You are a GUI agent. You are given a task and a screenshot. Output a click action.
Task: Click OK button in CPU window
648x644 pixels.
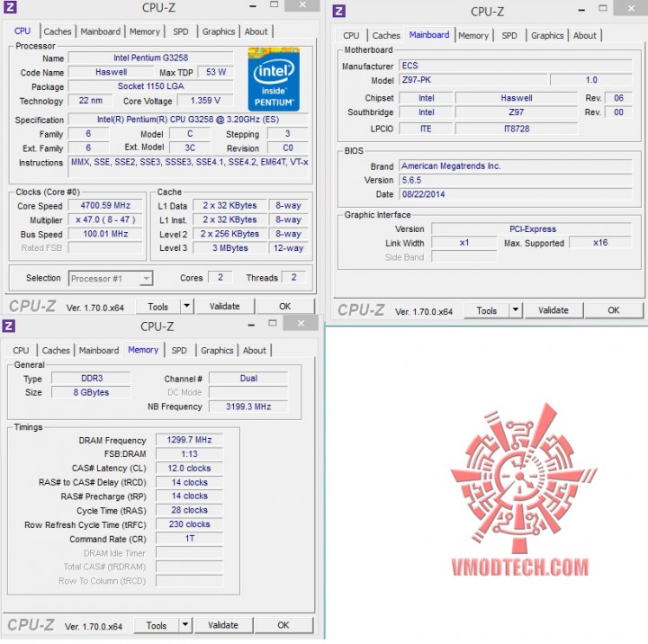pyautogui.click(x=284, y=306)
